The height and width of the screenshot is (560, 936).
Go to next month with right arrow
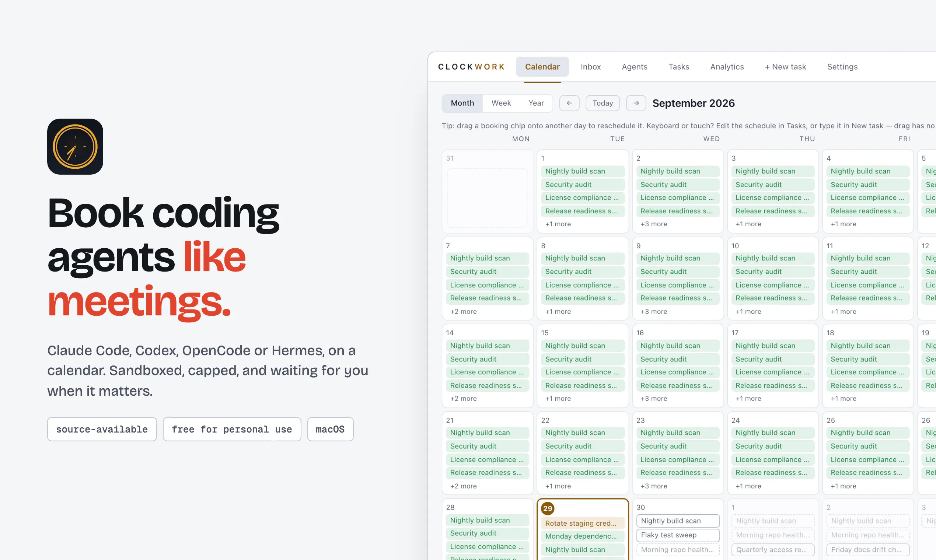click(636, 103)
